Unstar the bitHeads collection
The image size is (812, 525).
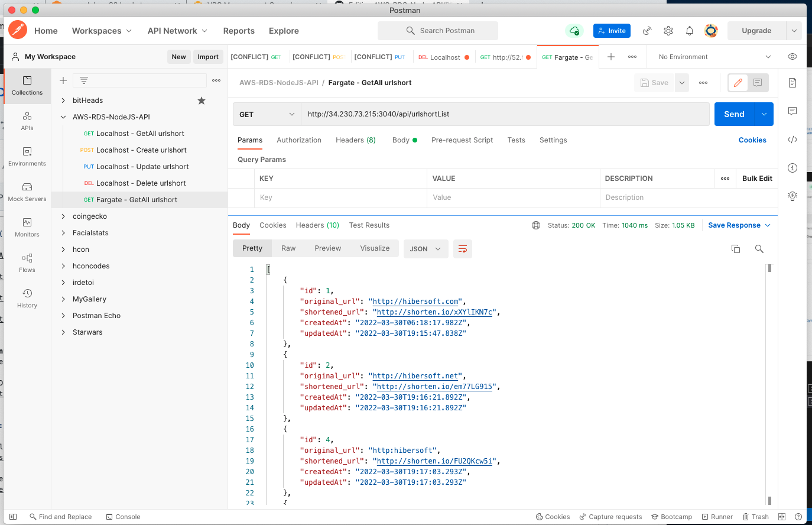click(201, 101)
